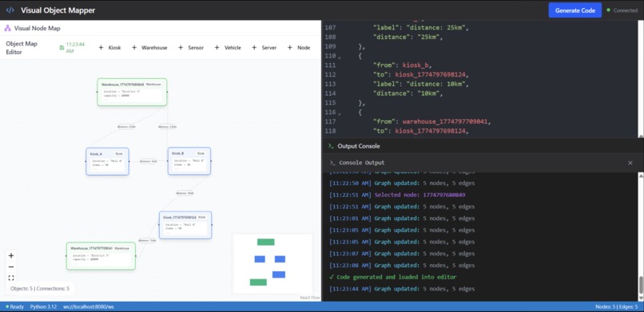Open the React Flow attribution link
The image size is (644, 312).
click(310, 298)
